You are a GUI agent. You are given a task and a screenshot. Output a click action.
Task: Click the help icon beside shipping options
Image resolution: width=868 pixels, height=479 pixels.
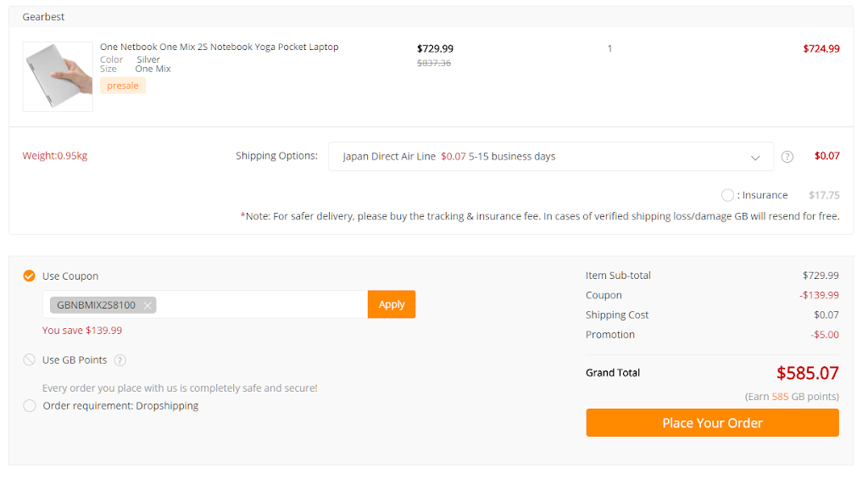point(787,157)
